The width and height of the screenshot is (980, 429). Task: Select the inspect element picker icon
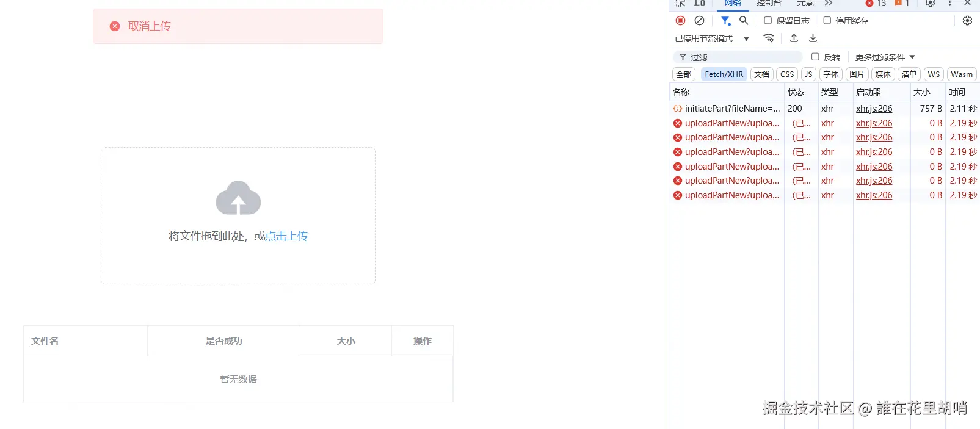pyautogui.click(x=680, y=3)
